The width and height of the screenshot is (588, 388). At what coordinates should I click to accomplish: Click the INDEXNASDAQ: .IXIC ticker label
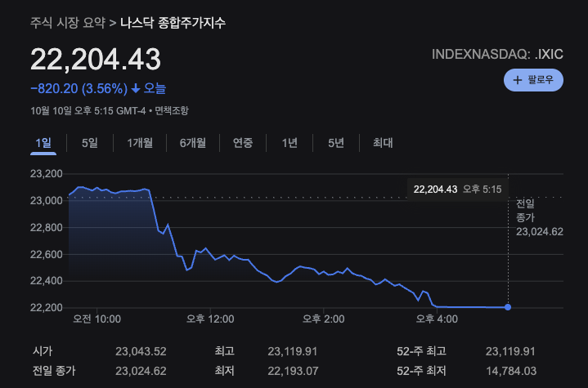pyautogui.click(x=497, y=55)
